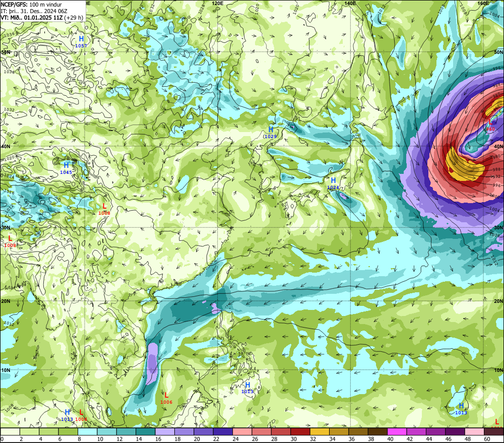Select the 20–22 violet legend swatch
The height and width of the screenshot is (443, 504).
[204, 431]
